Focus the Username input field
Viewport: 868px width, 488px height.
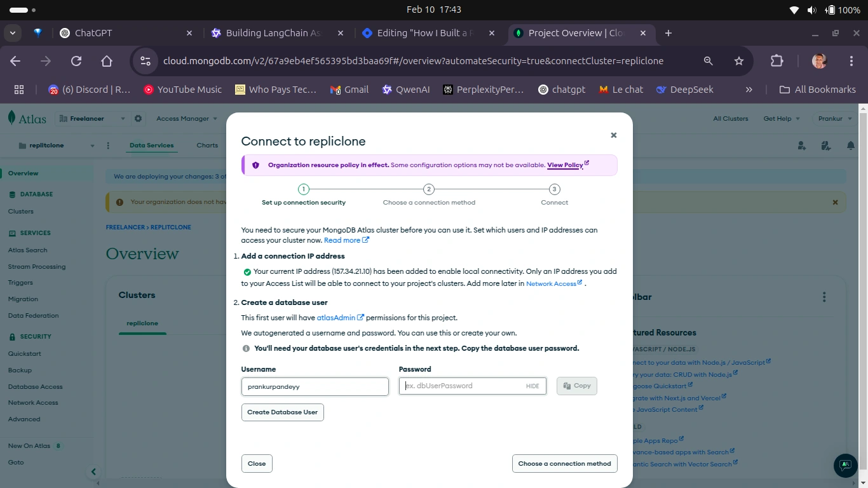[315, 386]
